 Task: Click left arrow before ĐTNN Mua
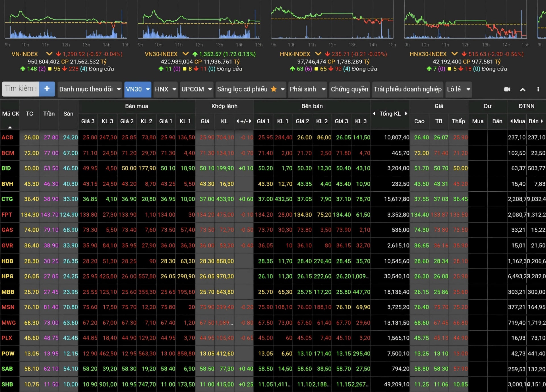click(x=511, y=121)
